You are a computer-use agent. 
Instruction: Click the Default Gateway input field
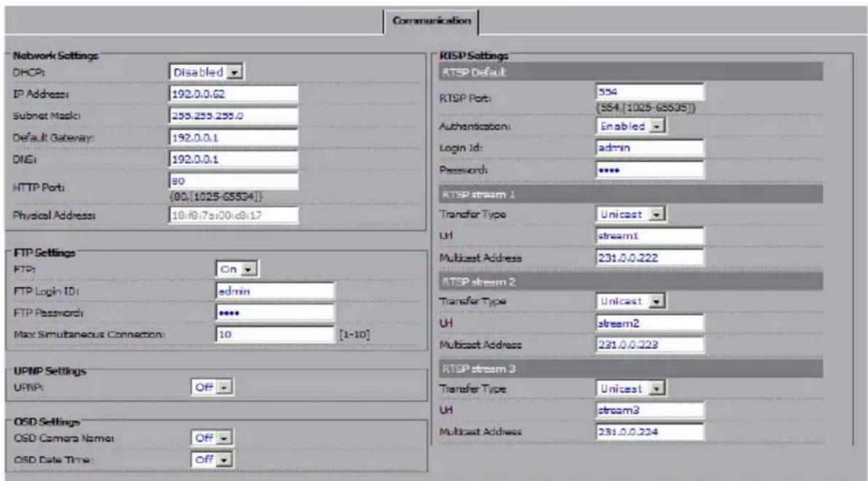coord(233,138)
